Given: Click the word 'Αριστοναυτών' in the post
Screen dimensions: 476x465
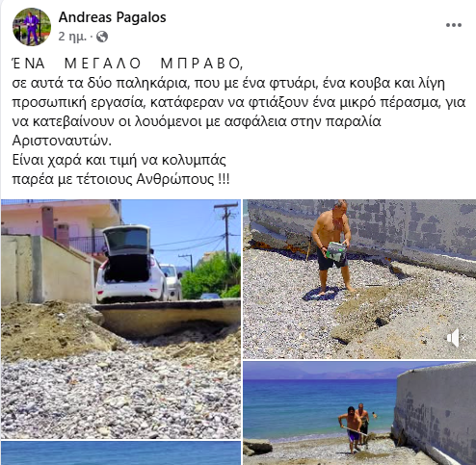Looking at the screenshot, I should (62, 141).
